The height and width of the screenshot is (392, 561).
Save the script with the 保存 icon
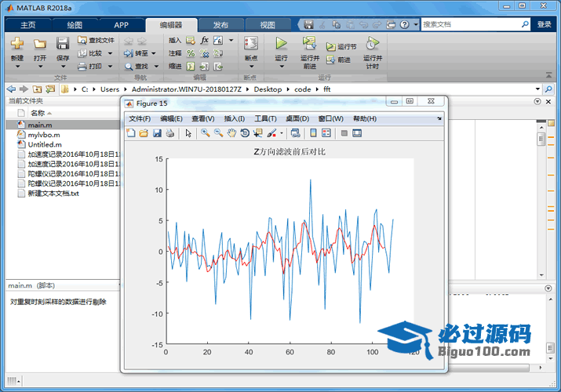pos(63,44)
